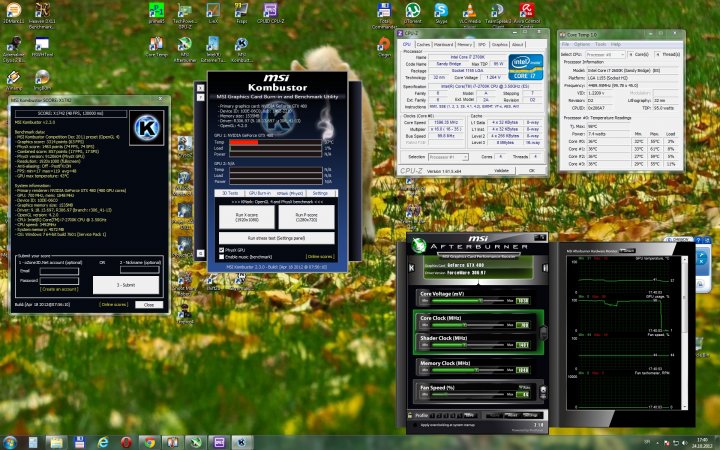The height and width of the screenshot is (450, 720).
Task: Open the Windows Start menu
Action: coord(9,443)
